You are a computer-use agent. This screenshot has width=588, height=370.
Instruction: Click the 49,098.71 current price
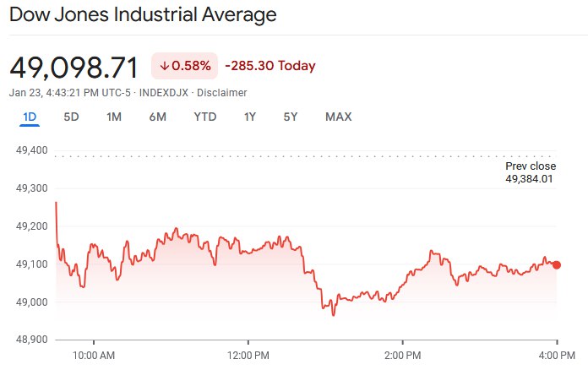pos(75,66)
